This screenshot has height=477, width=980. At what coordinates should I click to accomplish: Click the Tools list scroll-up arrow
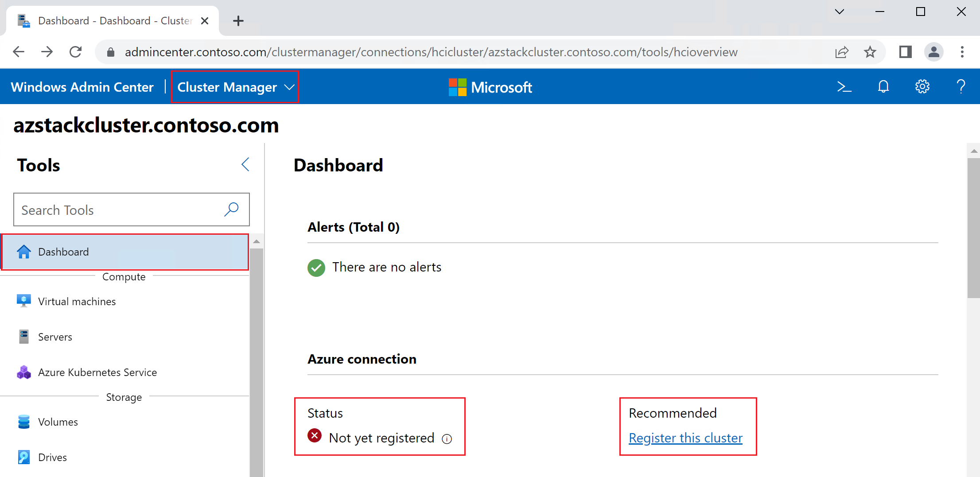click(x=257, y=241)
